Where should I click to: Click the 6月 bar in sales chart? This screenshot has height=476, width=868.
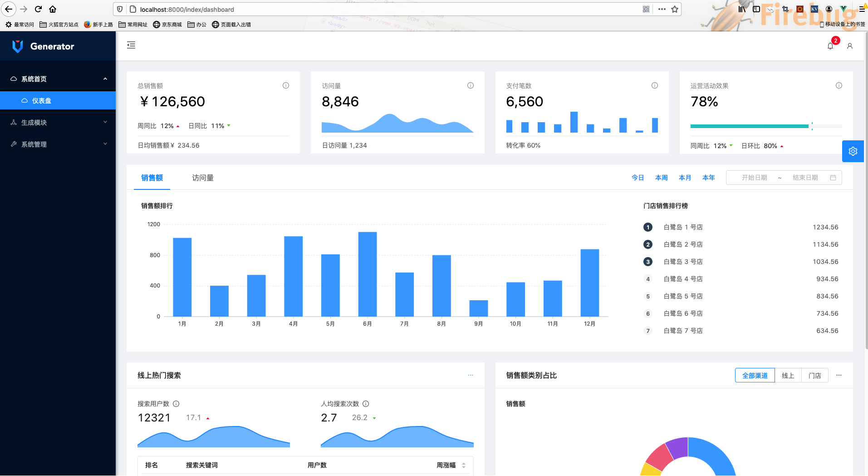click(368, 274)
